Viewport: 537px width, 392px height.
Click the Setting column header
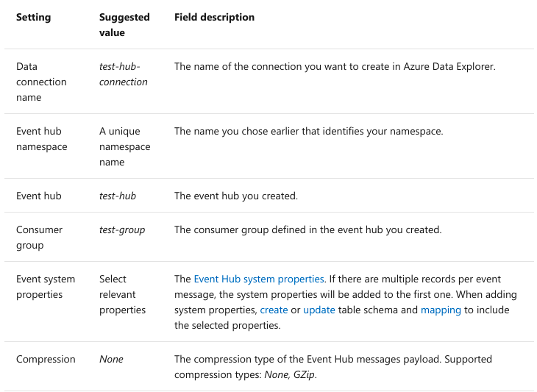coord(34,18)
